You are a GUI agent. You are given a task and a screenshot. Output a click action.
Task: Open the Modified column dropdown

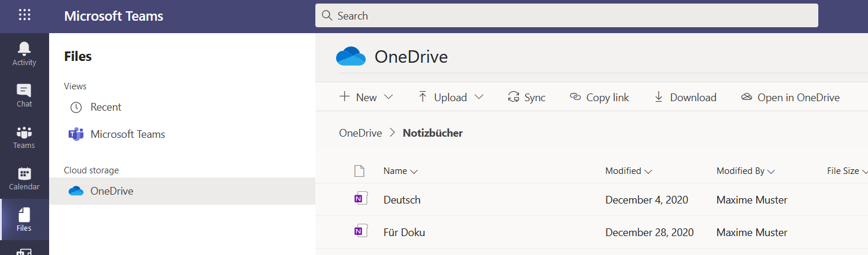pyautogui.click(x=628, y=171)
